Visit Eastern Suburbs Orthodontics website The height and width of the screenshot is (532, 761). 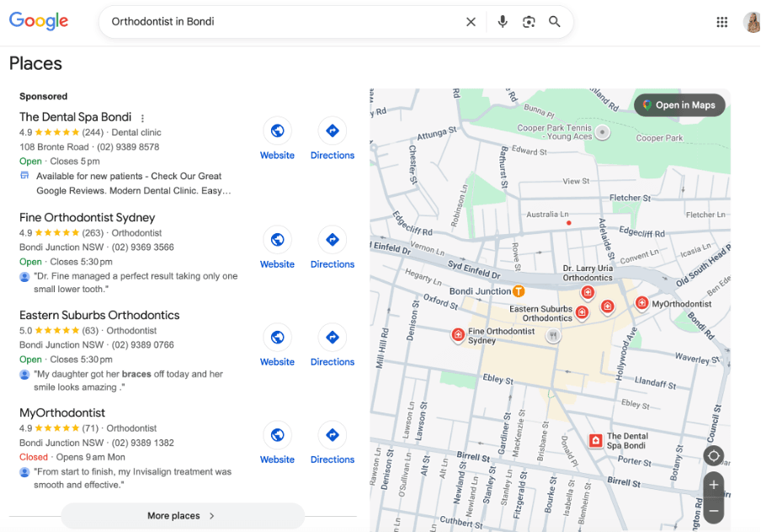click(277, 345)
